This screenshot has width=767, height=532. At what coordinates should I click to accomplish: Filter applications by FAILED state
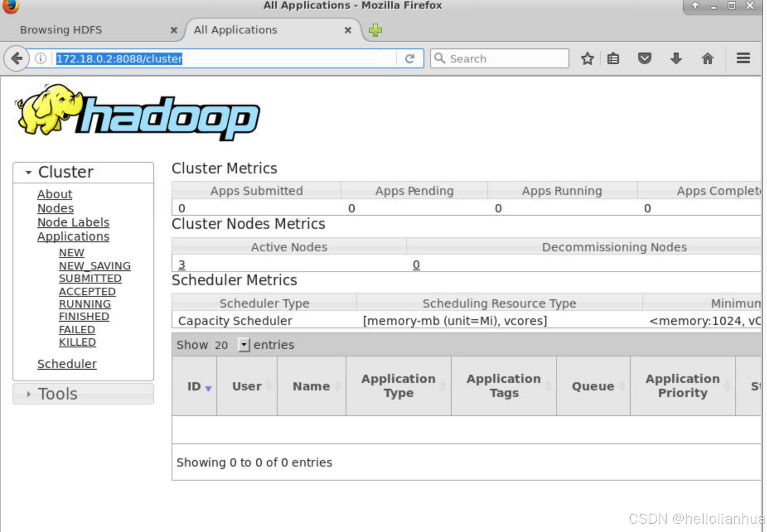coord(77,330)
